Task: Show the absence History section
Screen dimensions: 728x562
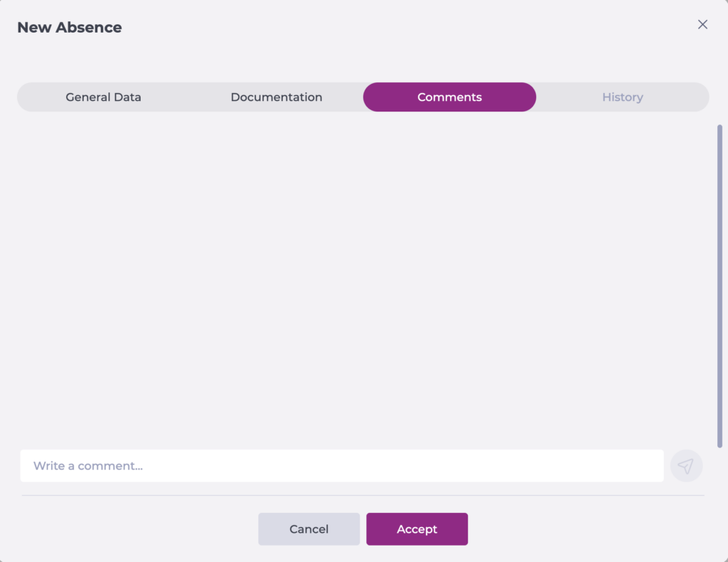Action: (622, 97)
